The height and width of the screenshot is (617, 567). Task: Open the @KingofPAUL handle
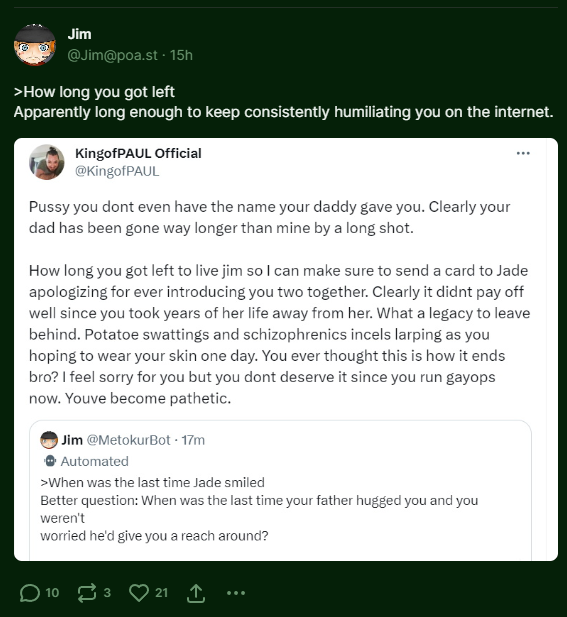117,171
